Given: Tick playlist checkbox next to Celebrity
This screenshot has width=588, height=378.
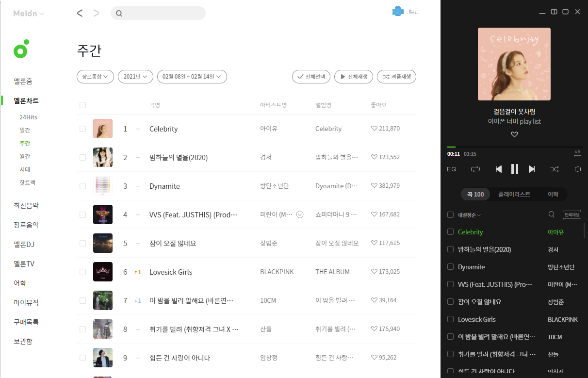Looking at the screenshot, I should tap(450, 232).
